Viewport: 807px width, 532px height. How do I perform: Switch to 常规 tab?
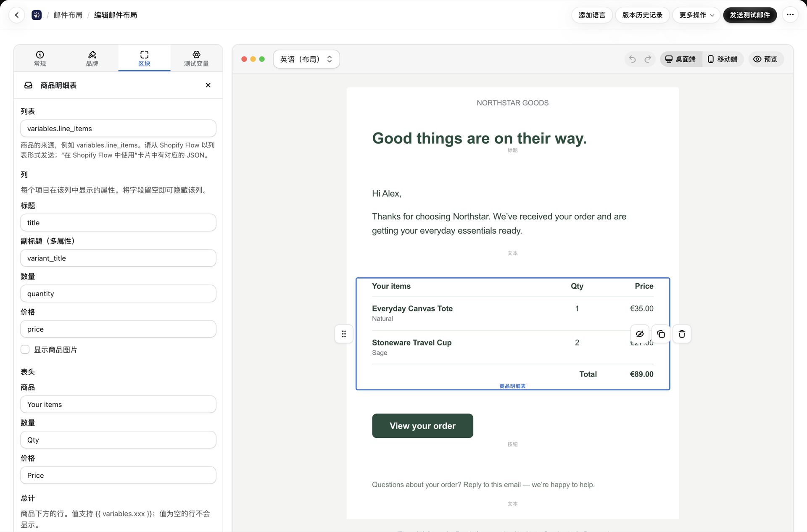pyautogui.click(x=40, y=58)
